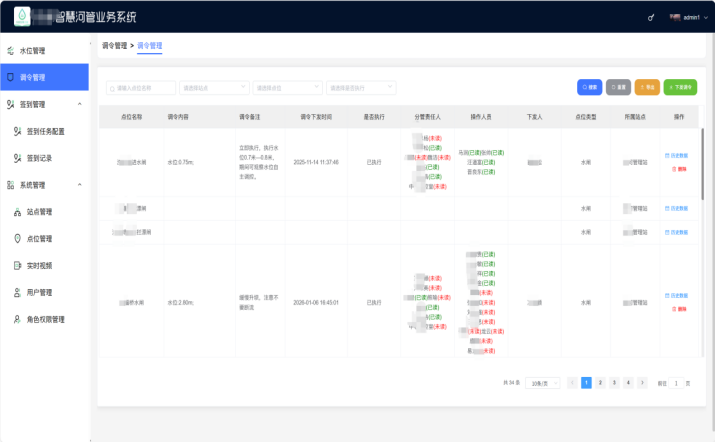
Task: Open the 请选择站点 dropdown filter
Action: coord(214,88)
